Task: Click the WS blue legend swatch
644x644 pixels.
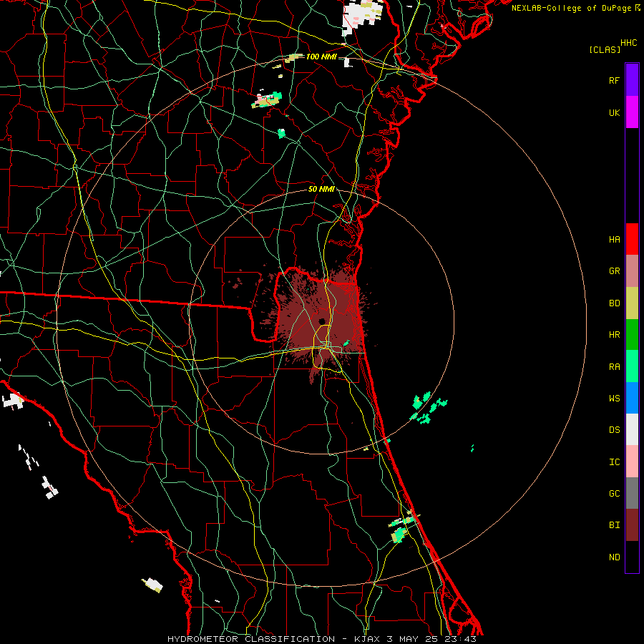Action: [632, 398]
